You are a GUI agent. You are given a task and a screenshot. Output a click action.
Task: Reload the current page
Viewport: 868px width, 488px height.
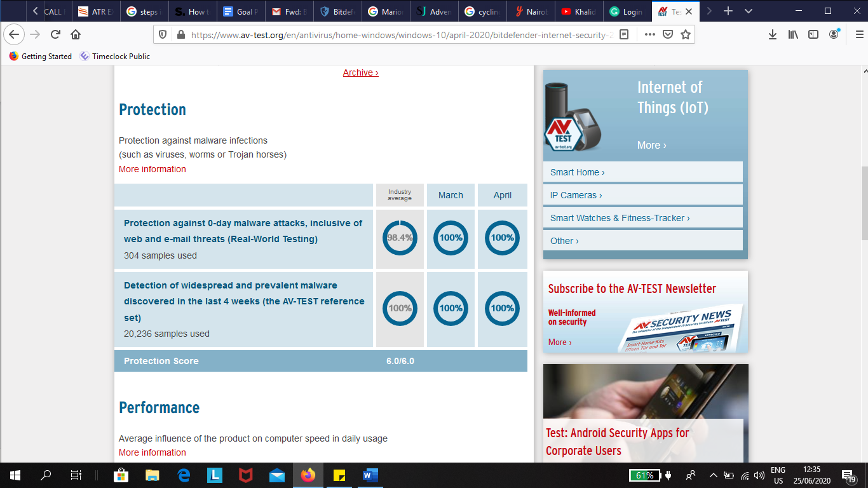(x=55, y=34)
